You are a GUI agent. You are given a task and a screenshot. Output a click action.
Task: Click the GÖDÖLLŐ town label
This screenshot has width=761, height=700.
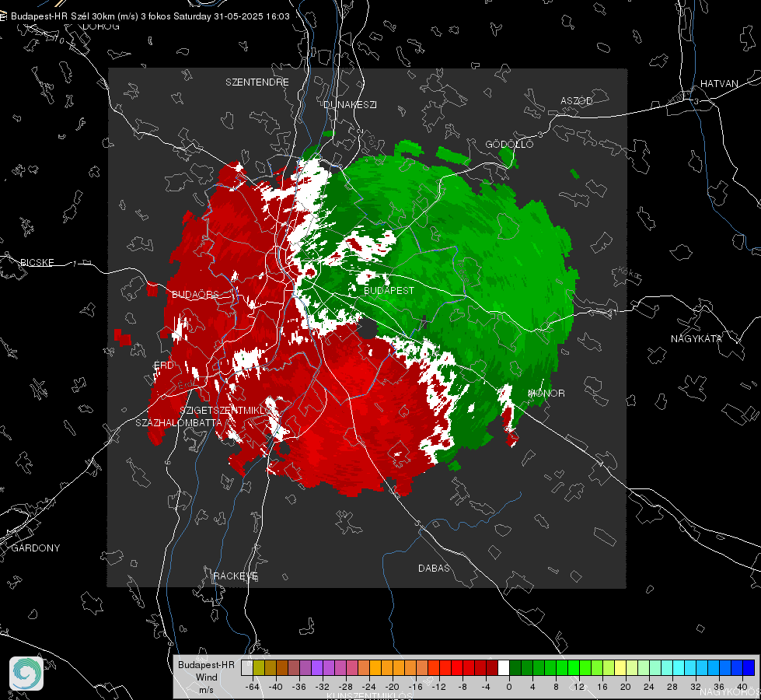pos(509,144)
